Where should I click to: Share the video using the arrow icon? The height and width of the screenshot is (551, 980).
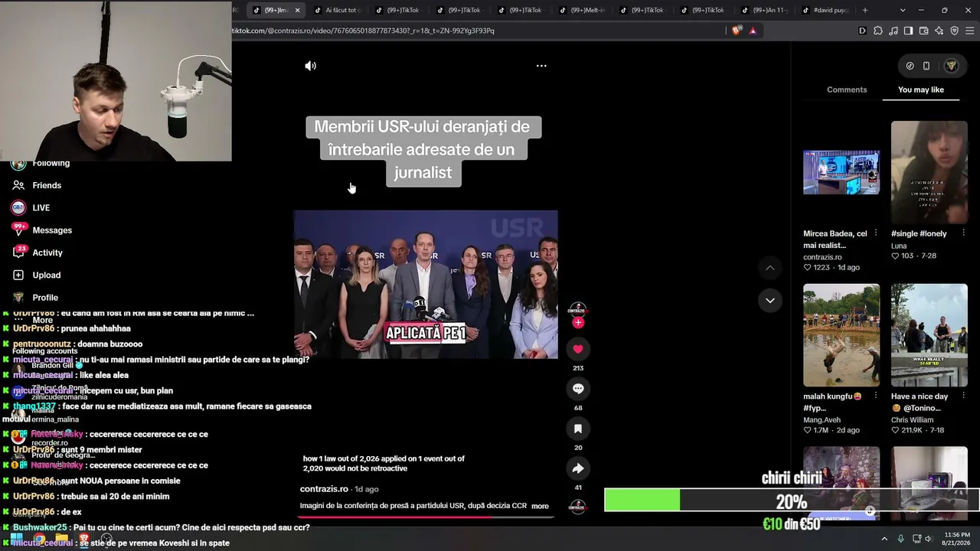click(x=578, y=468)
